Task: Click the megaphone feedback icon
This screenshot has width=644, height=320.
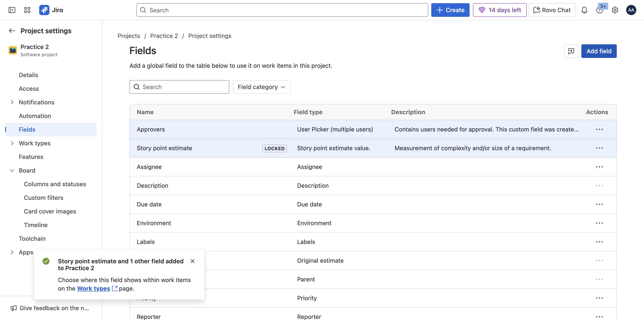Action: coord(13,308)
